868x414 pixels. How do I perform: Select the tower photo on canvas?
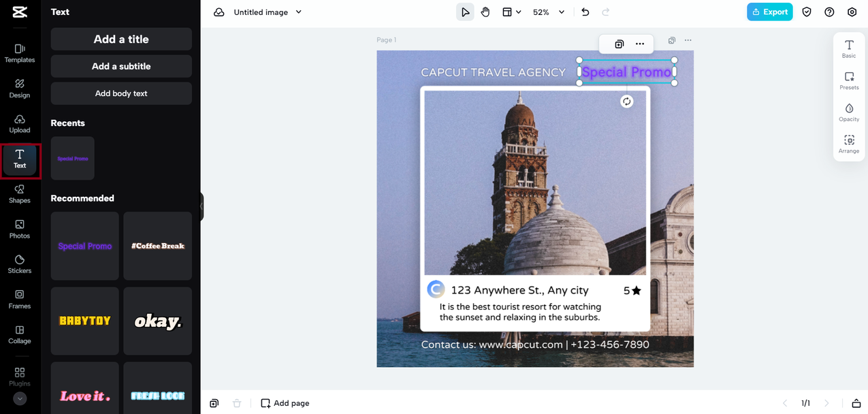[x=535, y=182]
